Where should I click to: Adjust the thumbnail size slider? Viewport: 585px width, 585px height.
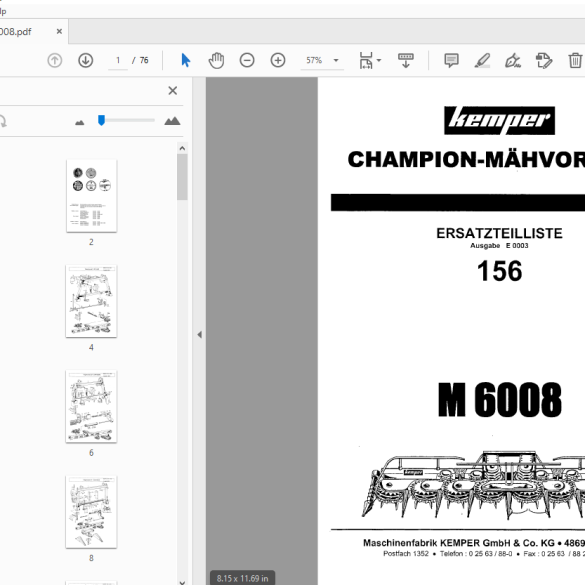pos(101,120)
